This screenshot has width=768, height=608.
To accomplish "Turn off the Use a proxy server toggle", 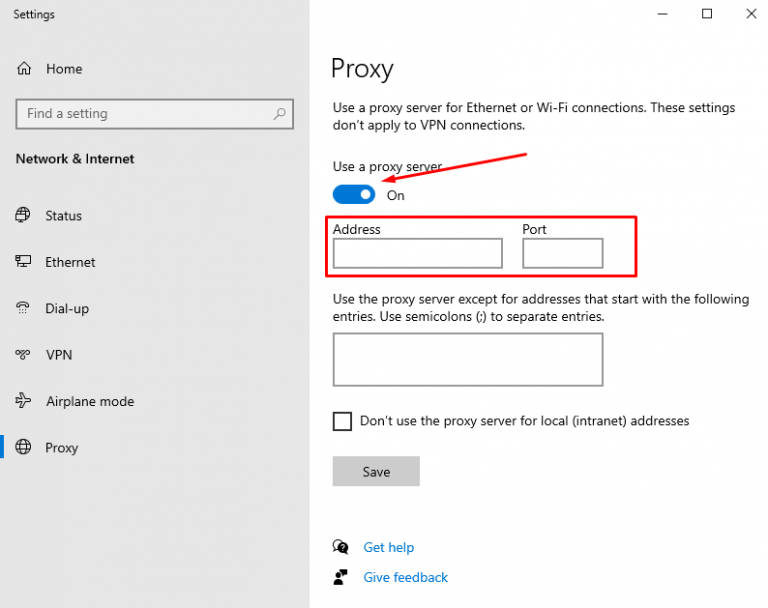I will [354, 195].
